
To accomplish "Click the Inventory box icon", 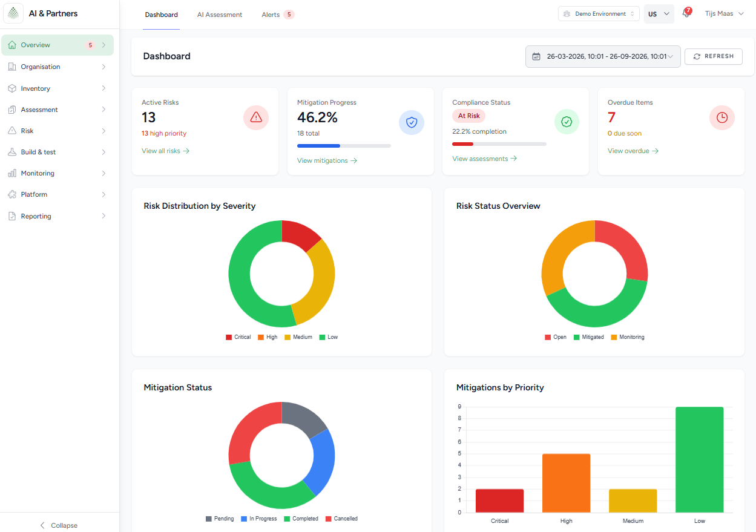I will tap(12, 88).
